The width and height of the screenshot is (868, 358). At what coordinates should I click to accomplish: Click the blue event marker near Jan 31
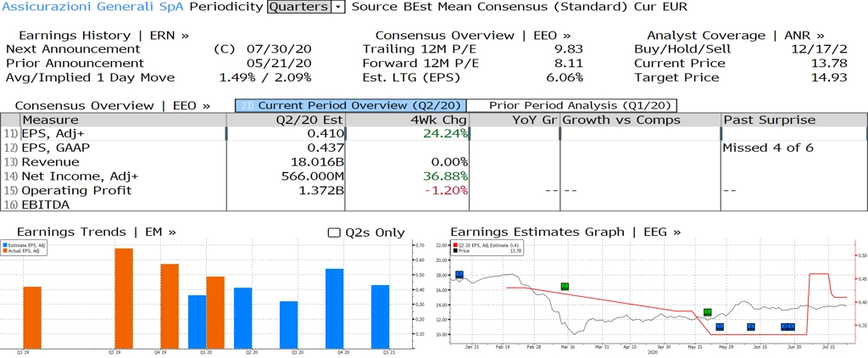459,275
